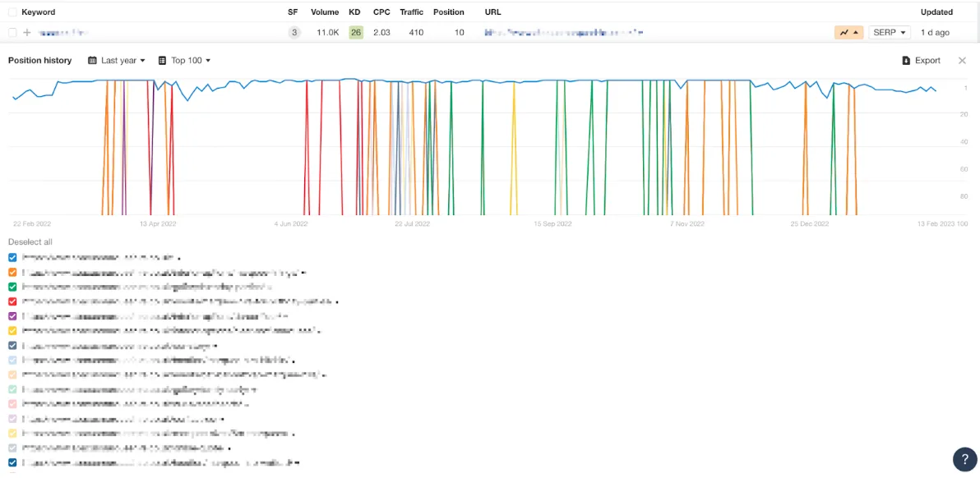Click the Deselect all link
The image size is (980, 478).
(30, 242)
